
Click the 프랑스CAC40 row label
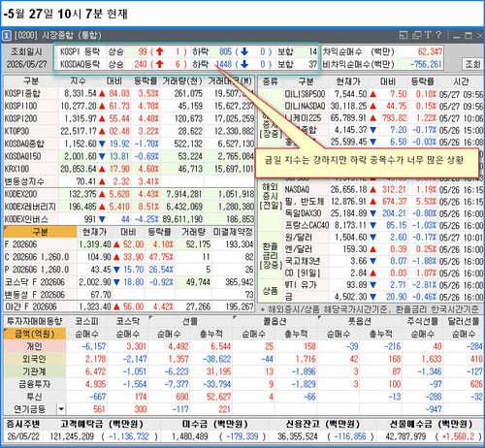[x=307, y=225]
